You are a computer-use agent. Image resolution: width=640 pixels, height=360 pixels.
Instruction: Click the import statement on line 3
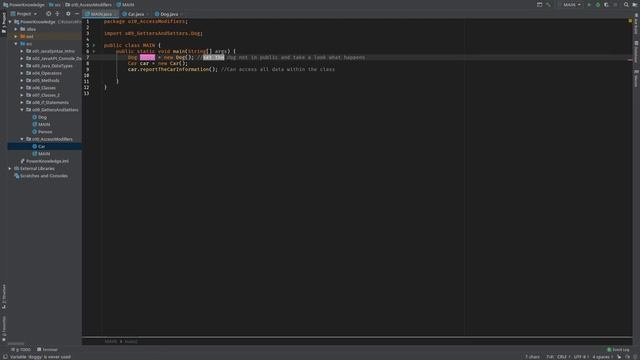tap(153, 33)
